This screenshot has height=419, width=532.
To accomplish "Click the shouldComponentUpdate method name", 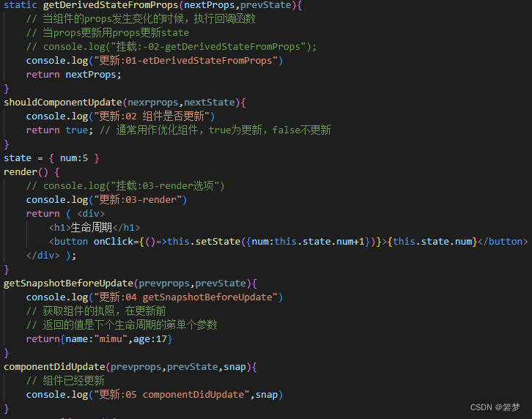I will point(63,103).
